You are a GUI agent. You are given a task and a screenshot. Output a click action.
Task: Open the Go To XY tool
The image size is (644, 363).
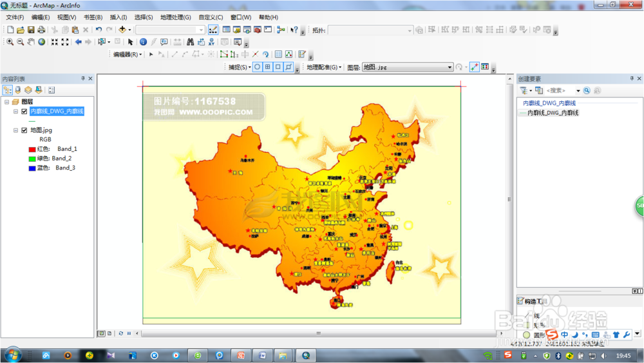pos(211,42)
